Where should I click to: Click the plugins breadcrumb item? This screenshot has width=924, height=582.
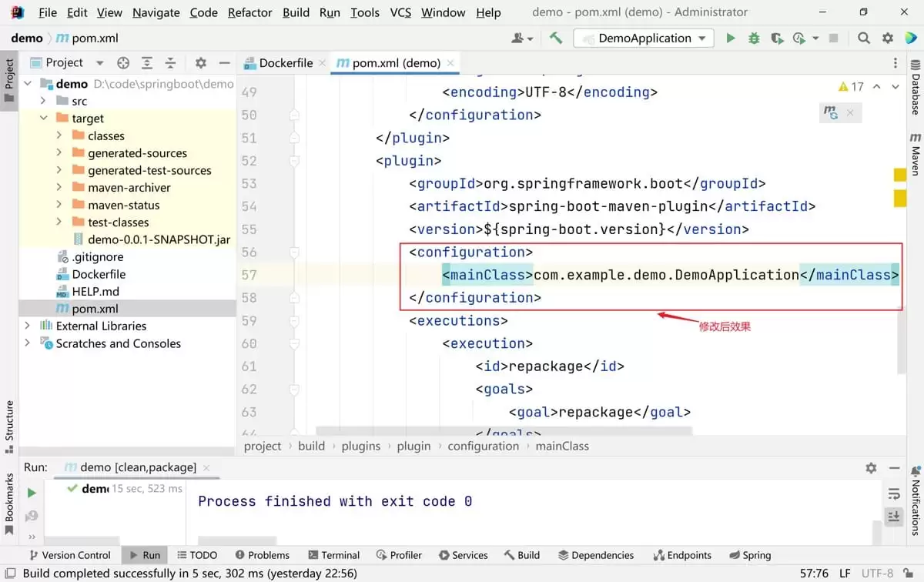361,446
